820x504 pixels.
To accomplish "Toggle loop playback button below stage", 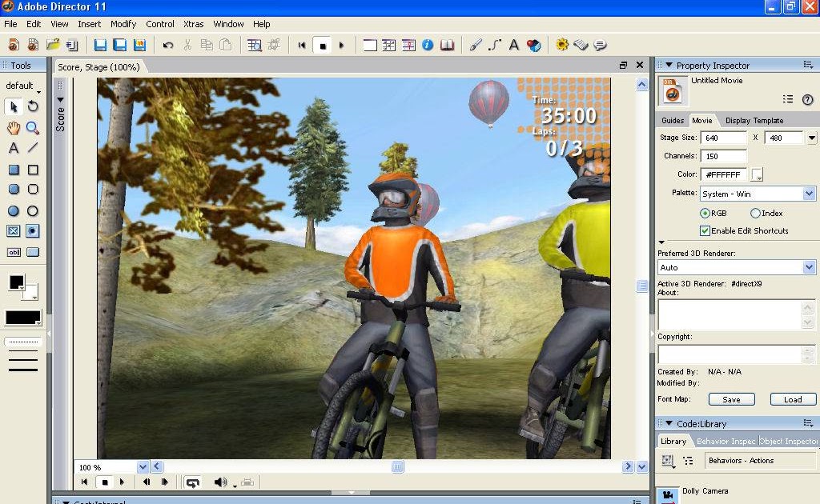I will pyautogui.click(x=192, y=482).
